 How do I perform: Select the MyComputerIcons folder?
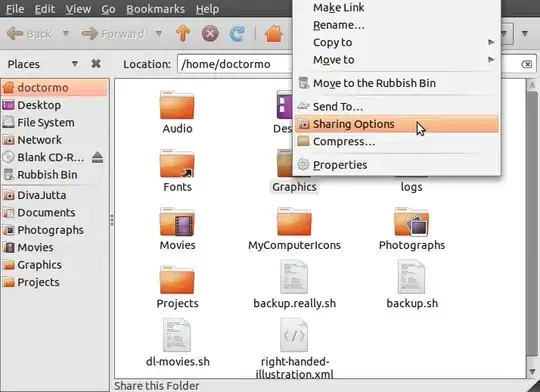click(294, 221)
